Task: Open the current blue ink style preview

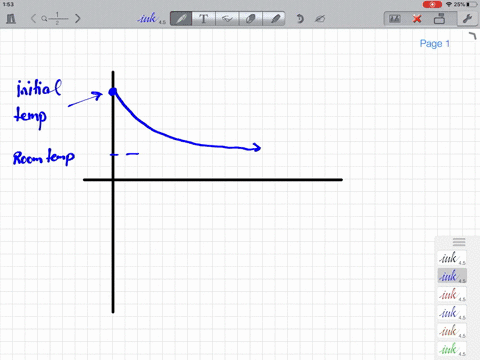Action: click(152, 18)
